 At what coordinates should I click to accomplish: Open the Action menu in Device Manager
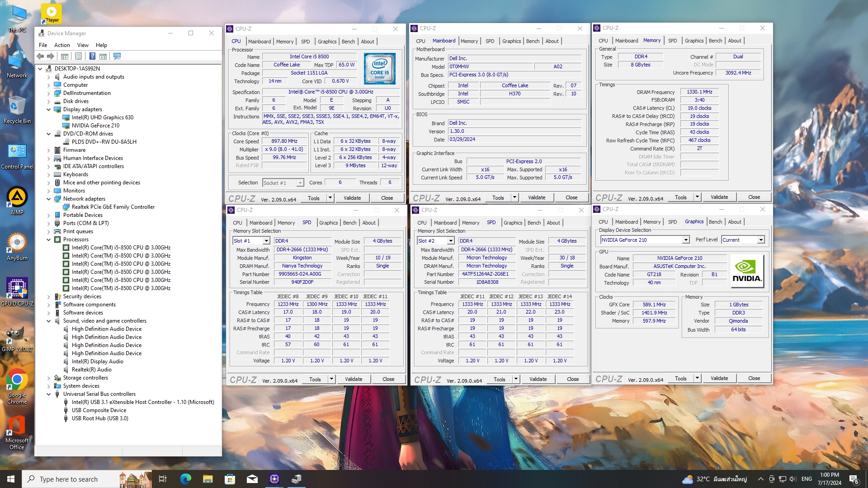coord(62,45)
